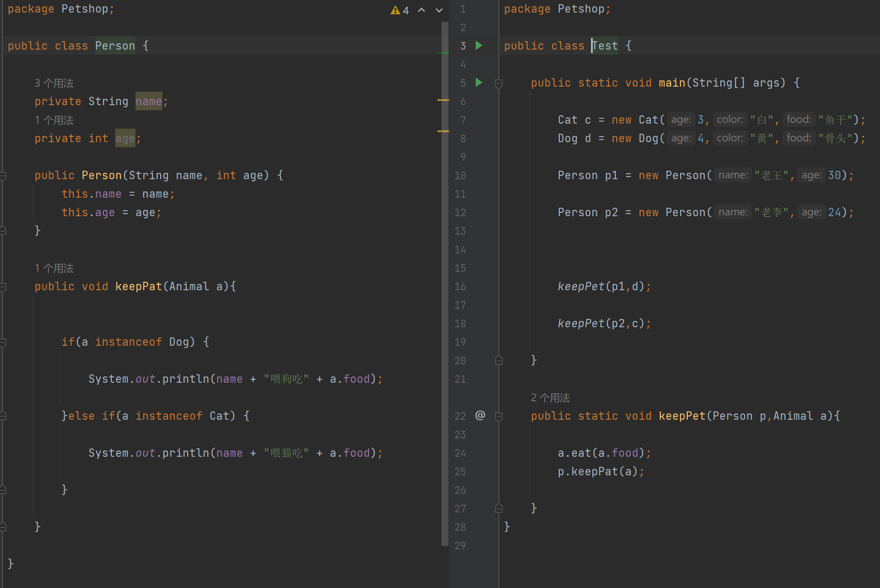Click the run arrow beside main method
Screen dimensions: 880x588
pyautogui.click(x=479, y=82)
